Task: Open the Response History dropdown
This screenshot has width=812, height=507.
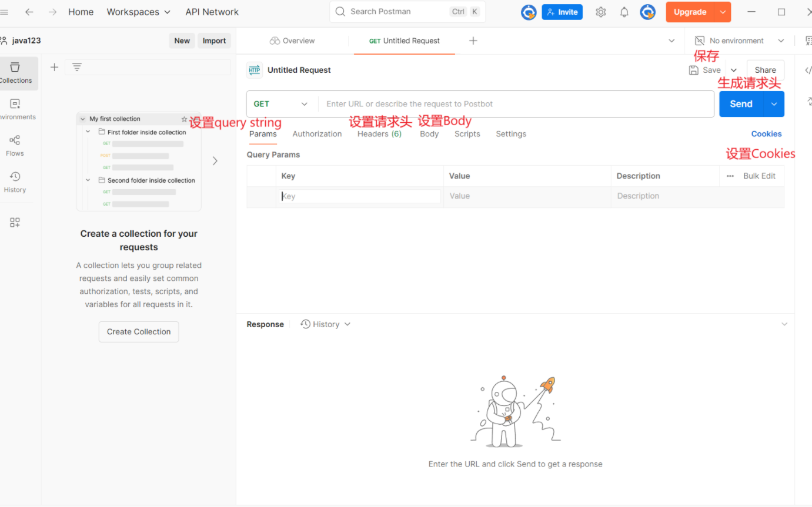Action: (325, 324)
